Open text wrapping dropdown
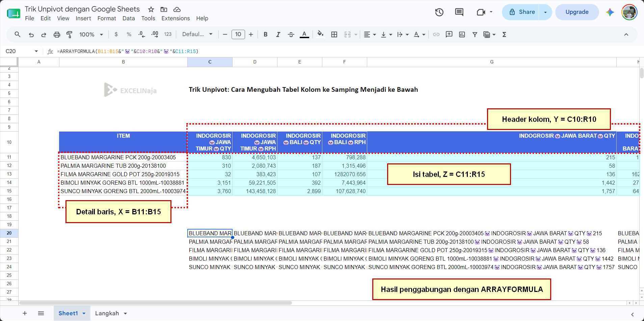 coord(403,34)
